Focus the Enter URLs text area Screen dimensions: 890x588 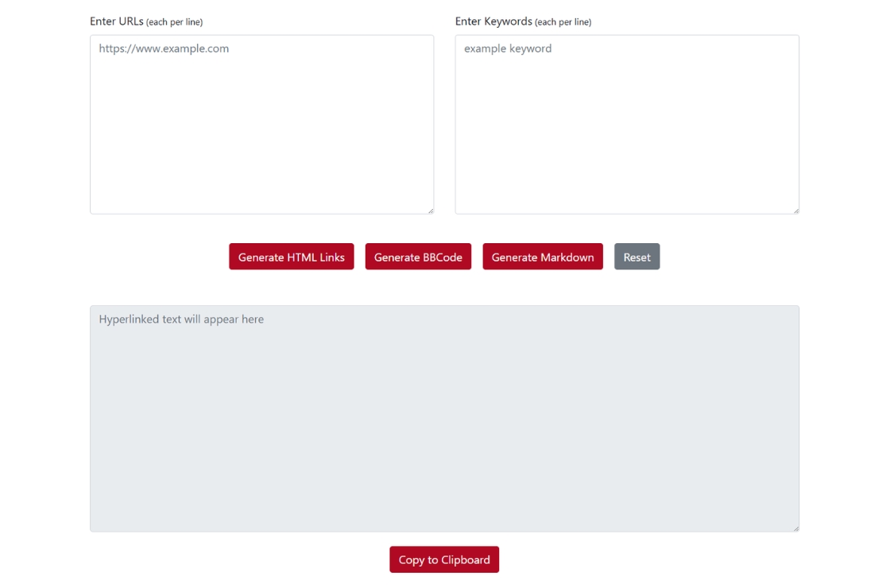click(x=261, y=124)
